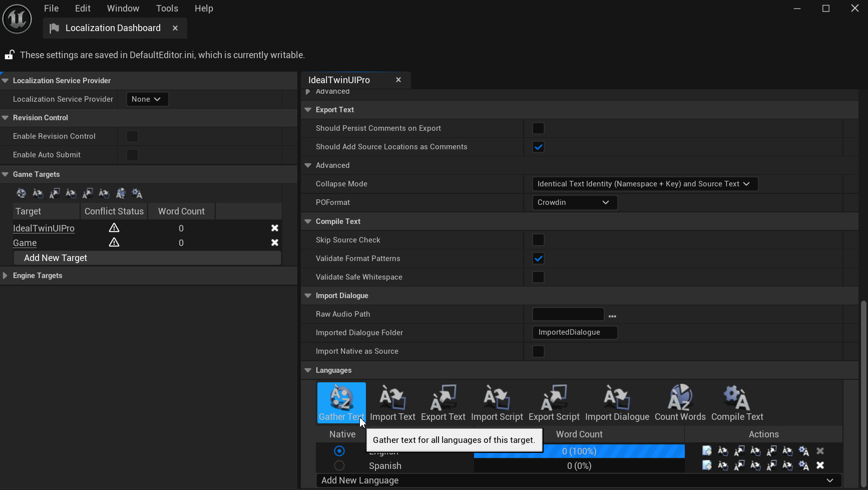Open the POFormat Crowdin dropdown
Screen dimensions: 868x490
point(574,202)
